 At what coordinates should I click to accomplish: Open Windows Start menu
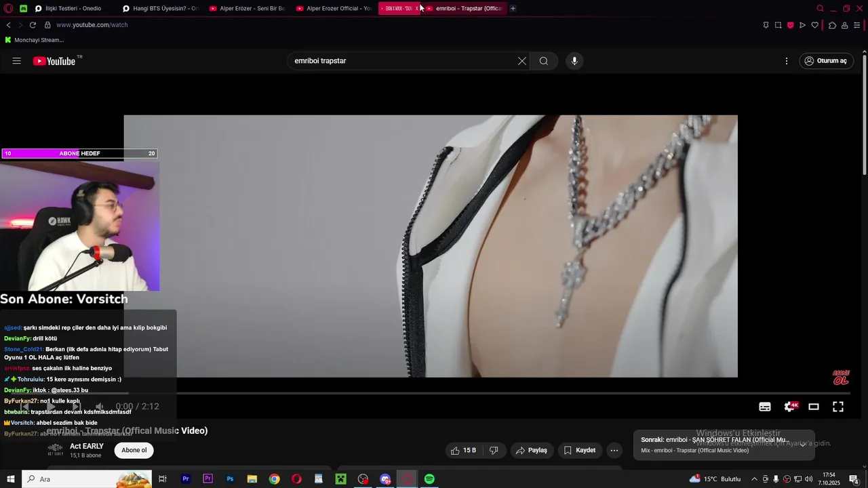coord(11,479)
